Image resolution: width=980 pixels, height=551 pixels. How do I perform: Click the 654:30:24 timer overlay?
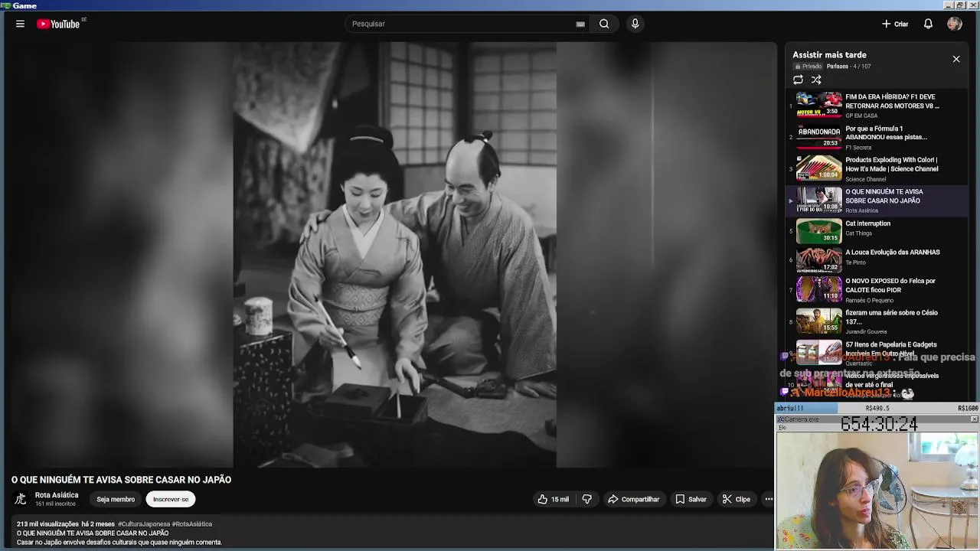[x=879, y=424]
